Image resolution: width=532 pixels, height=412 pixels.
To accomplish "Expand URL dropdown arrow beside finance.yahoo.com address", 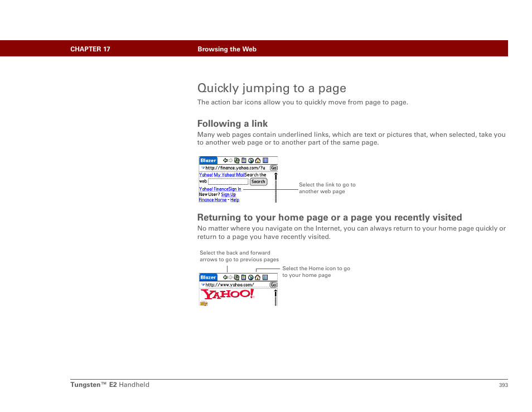I will click(x=203, y=168).
